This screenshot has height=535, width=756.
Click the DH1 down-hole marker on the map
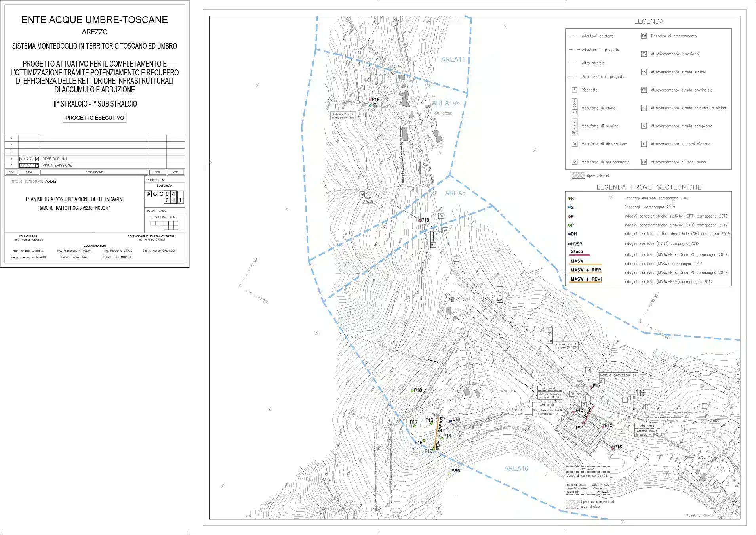point(451,421)
